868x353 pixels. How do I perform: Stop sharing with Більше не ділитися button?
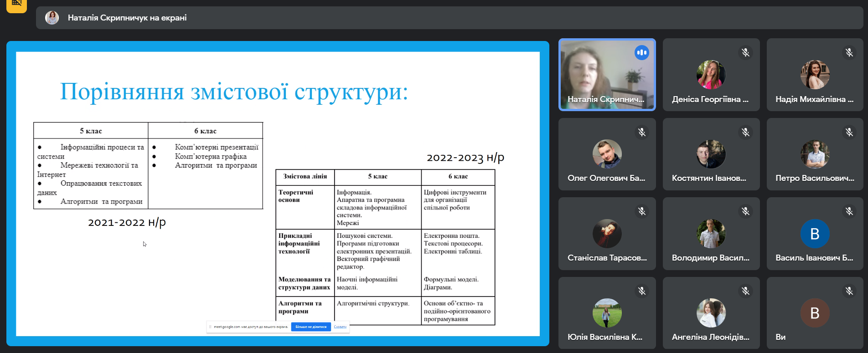point(311,327)
